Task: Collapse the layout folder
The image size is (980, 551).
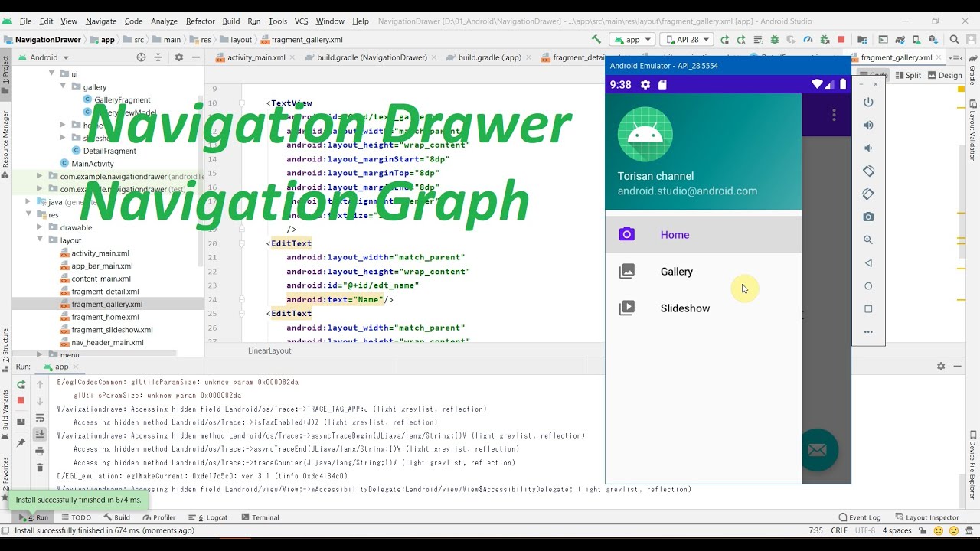Action: click(x=40, y=240)
